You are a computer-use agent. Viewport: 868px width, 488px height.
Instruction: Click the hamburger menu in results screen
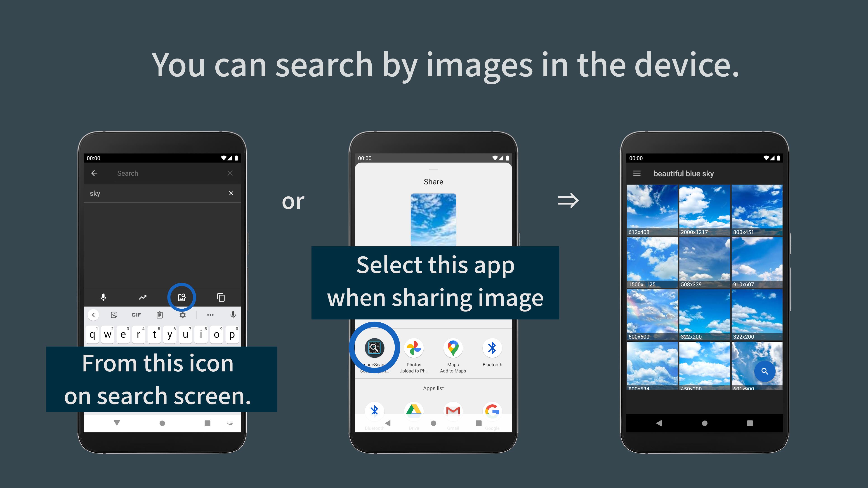pyautogui.click(x=637, y=173)
